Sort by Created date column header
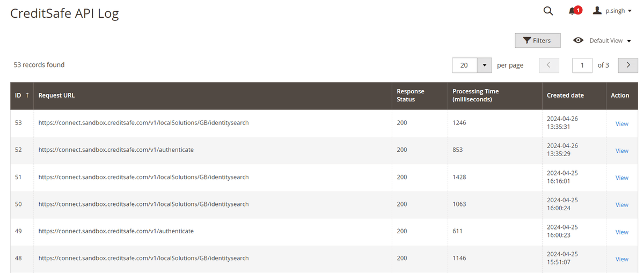 click(x=565, y=95)
